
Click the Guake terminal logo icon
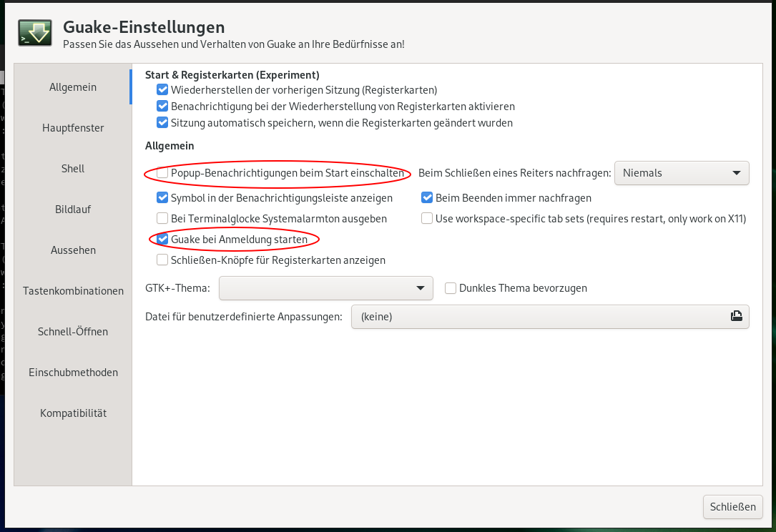click(x=35, y=33)
